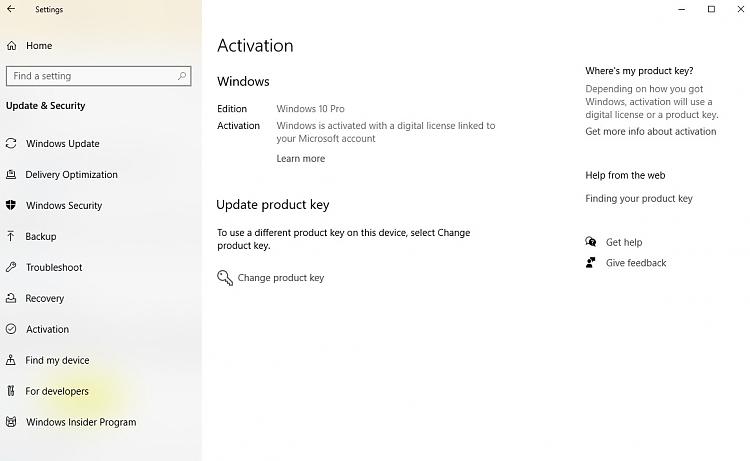Click the Change product key link

(x=281, y=277)
